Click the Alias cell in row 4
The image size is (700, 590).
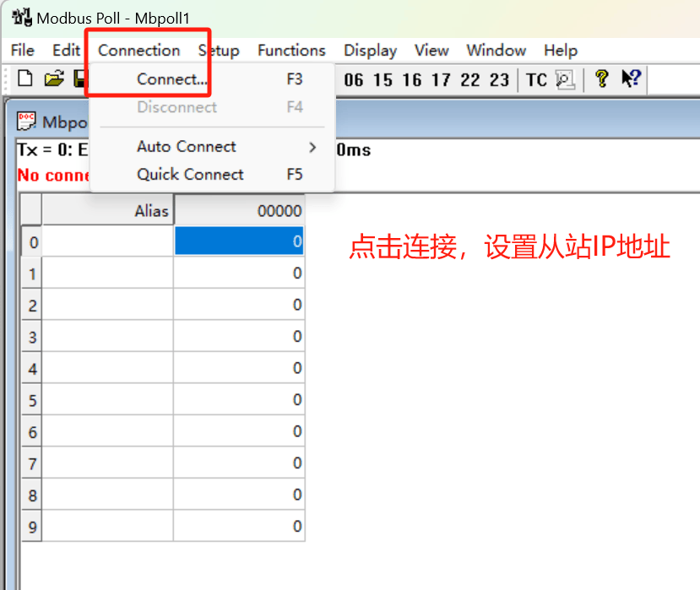[107, 368]
